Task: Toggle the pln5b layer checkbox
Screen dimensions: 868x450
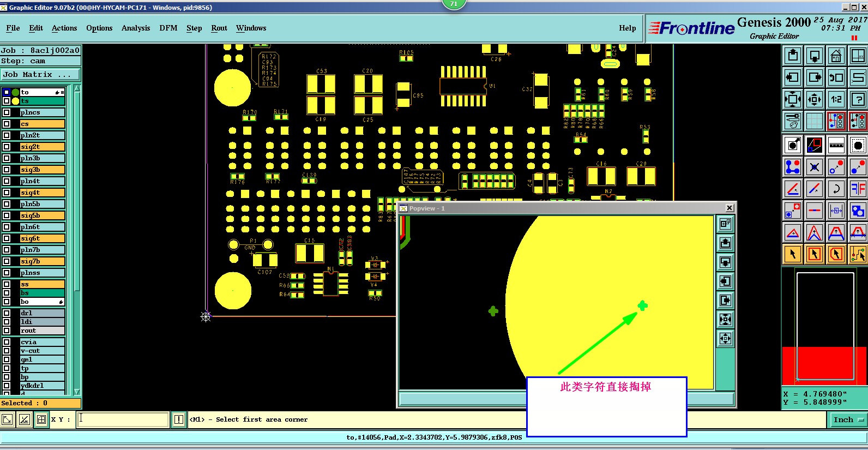Action: (7, 204)
